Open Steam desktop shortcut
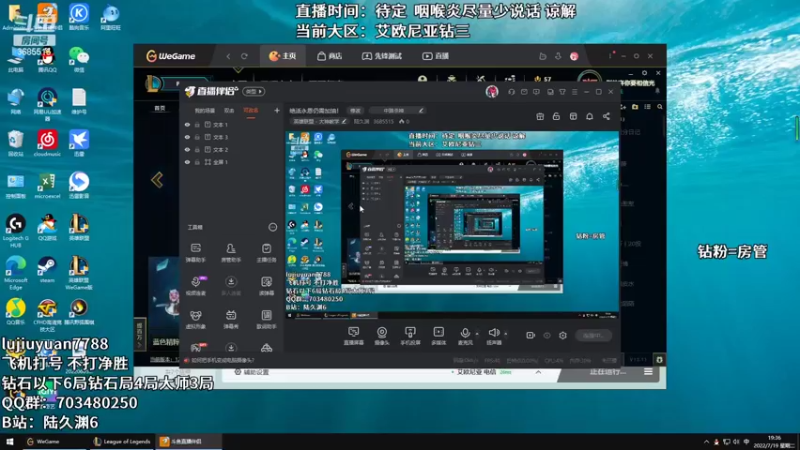 pyautogui.click(x=47, y=269)
